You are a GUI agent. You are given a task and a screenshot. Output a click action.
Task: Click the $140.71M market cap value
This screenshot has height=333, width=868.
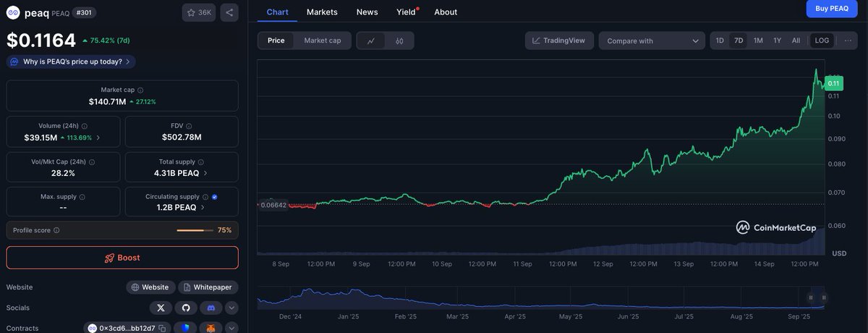click(107, 101)
